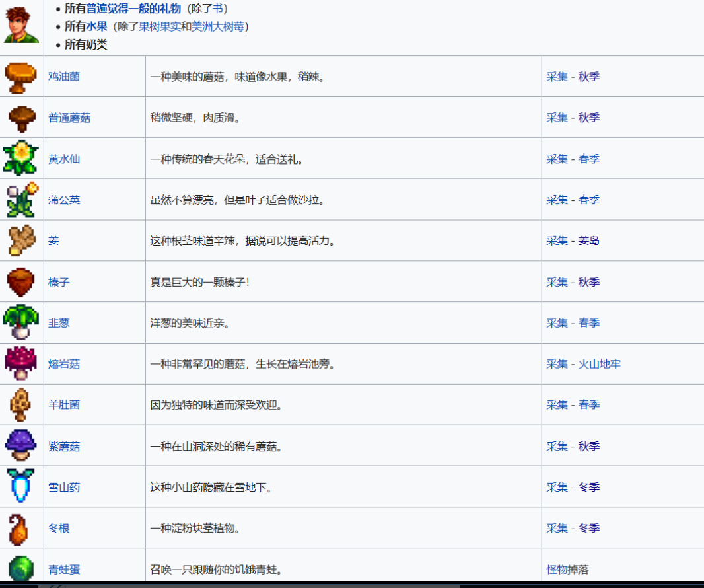Screen dimensions: 704x588
Task: Click description '一种在山洞深处的稀有蘑菇。'
Action: 216,447
